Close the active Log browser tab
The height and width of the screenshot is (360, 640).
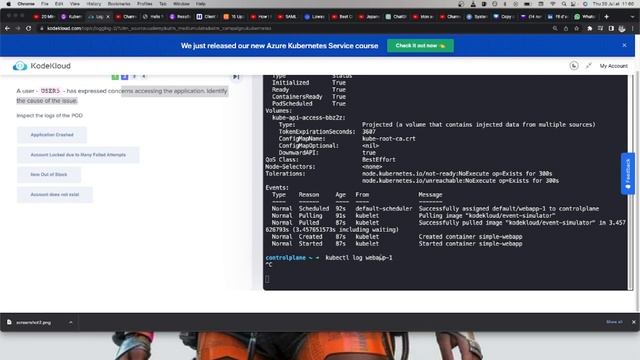[108, 17]
